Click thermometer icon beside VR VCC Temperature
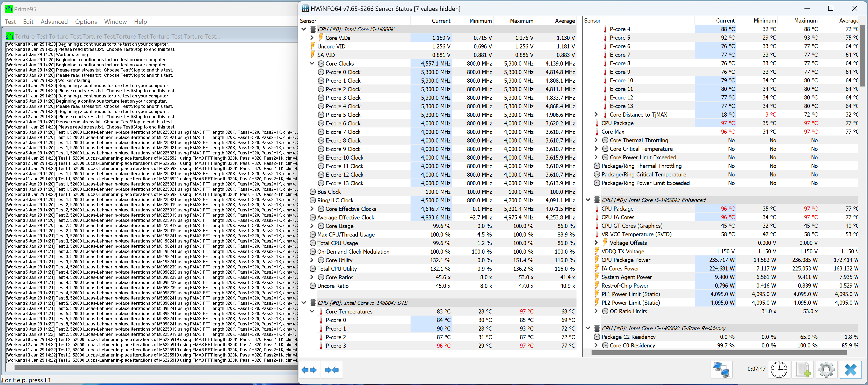This screenshot has height=385, width=868. [x=597, y=234]
